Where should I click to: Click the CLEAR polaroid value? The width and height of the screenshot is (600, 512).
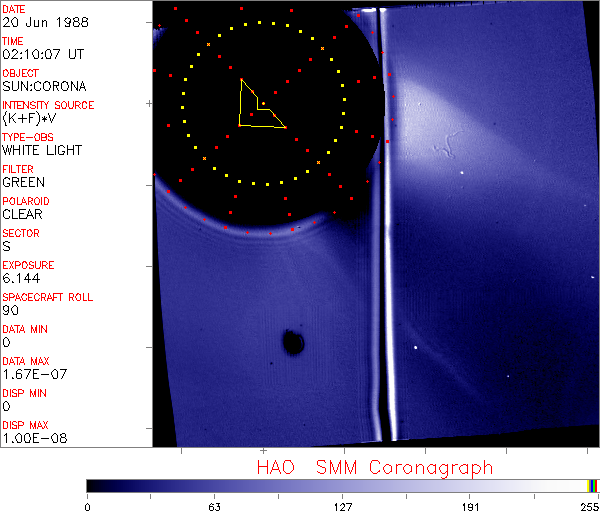(x=22, y=214)
